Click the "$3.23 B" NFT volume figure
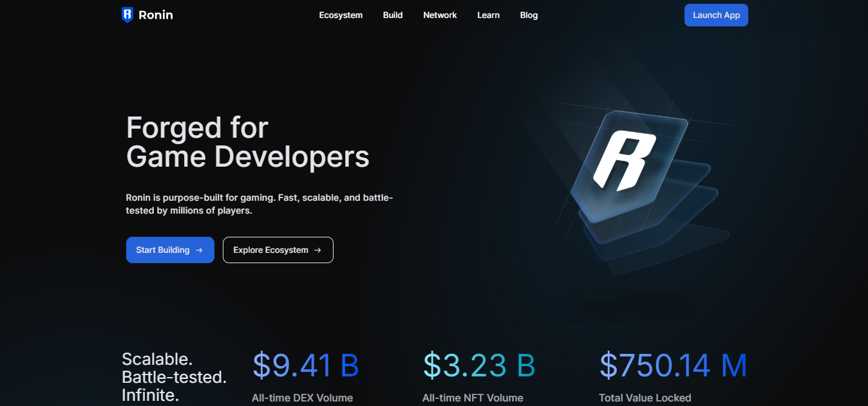Screen dimensions: 868x406 [479, 365]
